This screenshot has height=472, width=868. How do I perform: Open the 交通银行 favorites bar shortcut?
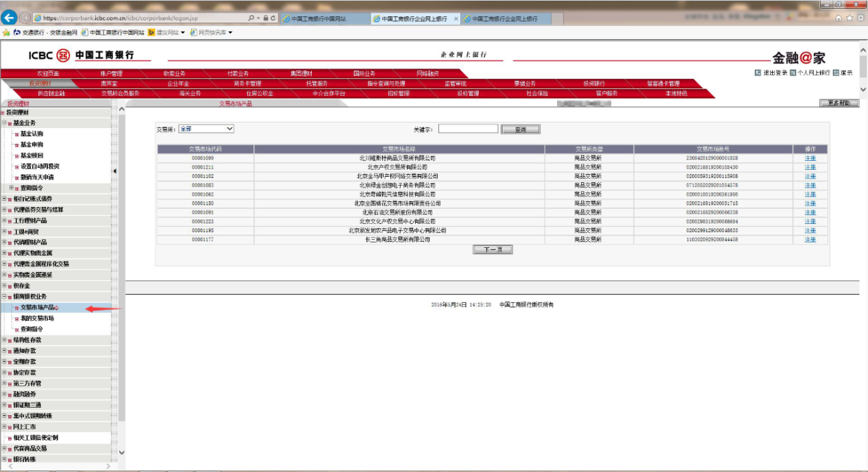45,32
